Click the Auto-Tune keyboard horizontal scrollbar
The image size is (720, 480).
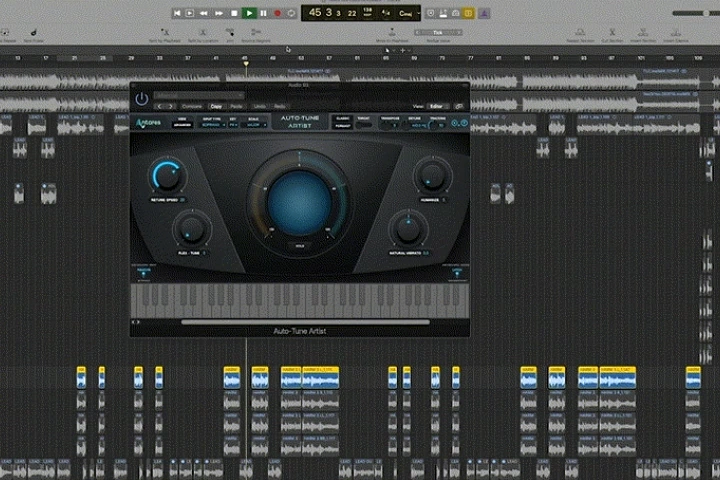pyautogui.click(x=305, y=322)
